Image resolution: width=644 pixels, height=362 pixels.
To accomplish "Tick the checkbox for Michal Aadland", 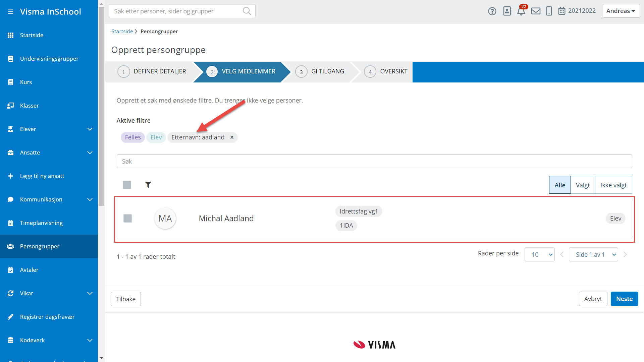I will tap(127, 219).
